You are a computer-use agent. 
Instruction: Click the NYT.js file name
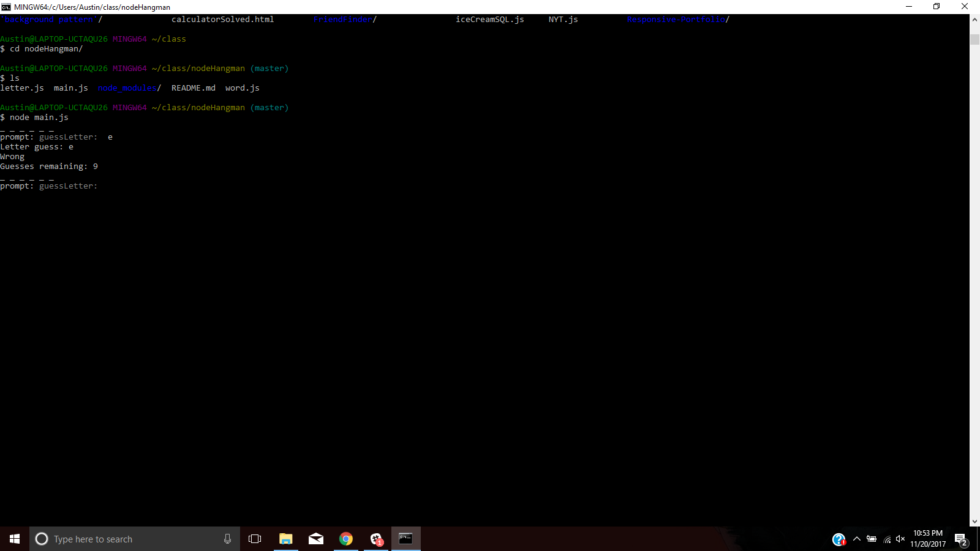click(x=563, y=20)
